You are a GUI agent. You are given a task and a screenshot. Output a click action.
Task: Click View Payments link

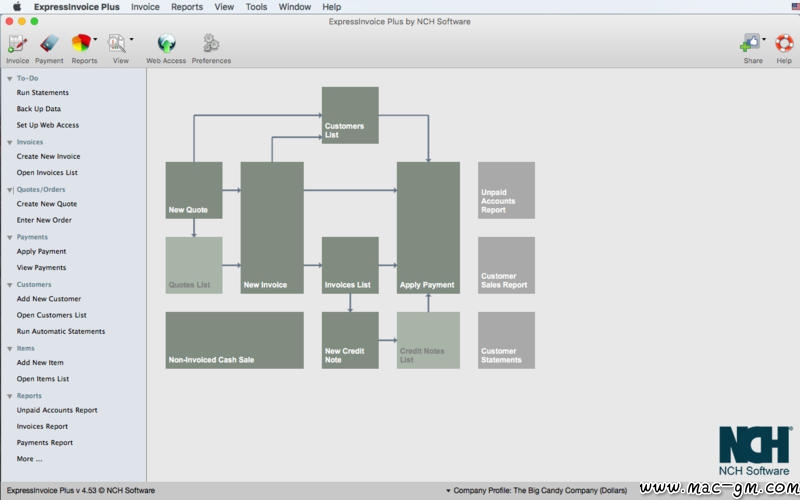(x=41, y=267)
